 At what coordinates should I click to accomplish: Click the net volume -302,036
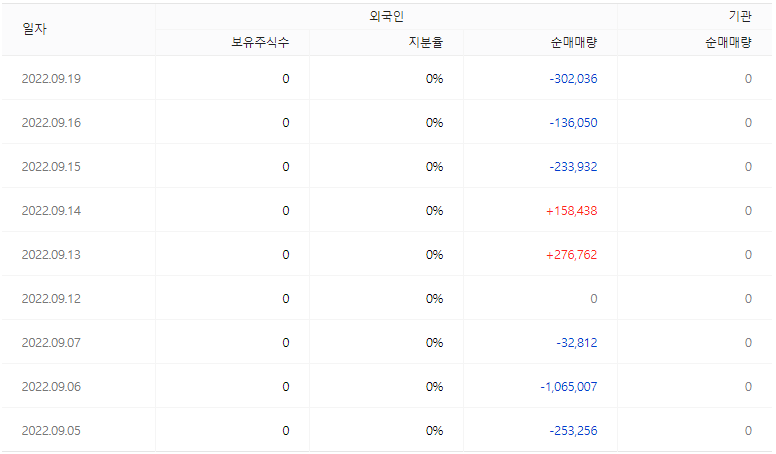click(x=574, y=79)
